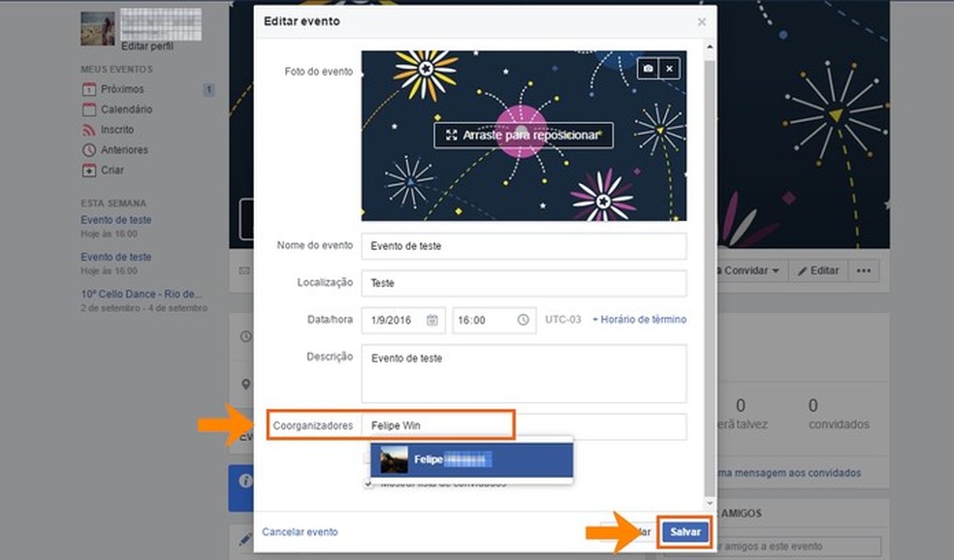
Task: Click the dialog scrollbar thumb
Action: click(x=710, y=277)
